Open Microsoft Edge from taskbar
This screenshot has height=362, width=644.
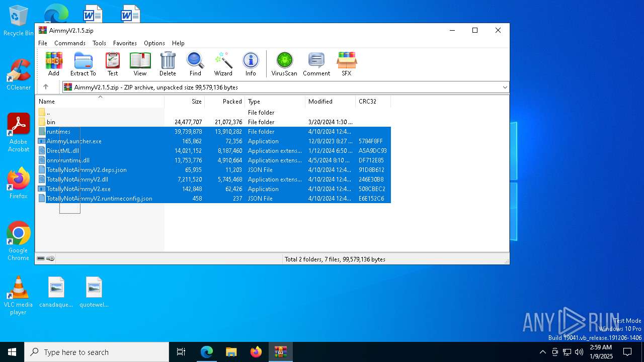(207, 352)
